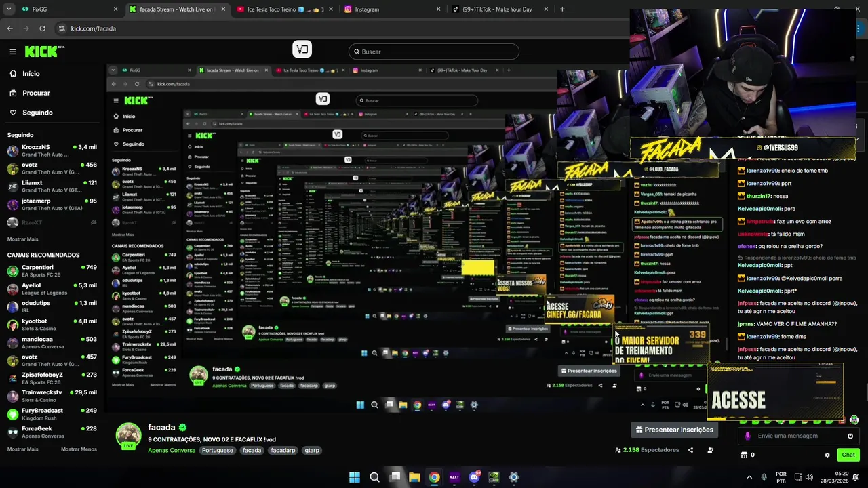Click browser back arrow
This screenshot has width=868, height=488.
(x=9, y=28)
